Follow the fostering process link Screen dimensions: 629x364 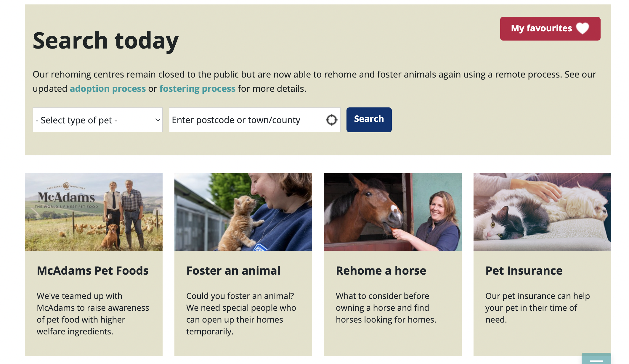tap(197, 88)
